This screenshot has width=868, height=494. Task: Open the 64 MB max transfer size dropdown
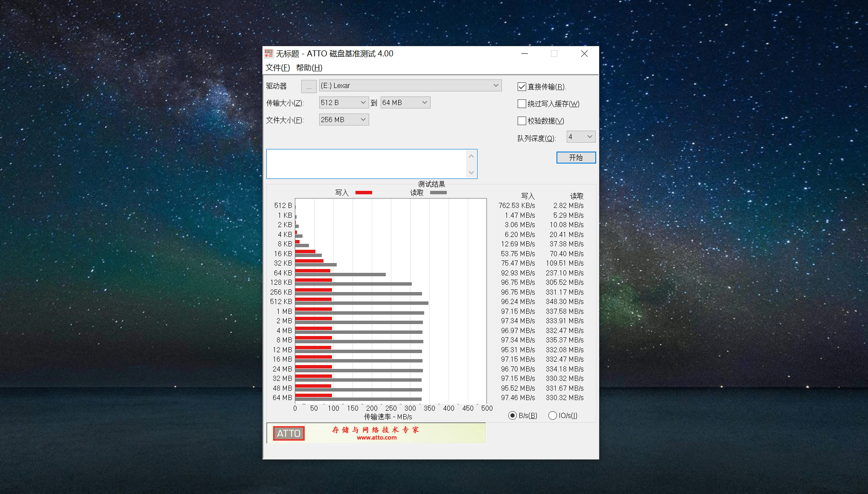click(x=405, y=102)
